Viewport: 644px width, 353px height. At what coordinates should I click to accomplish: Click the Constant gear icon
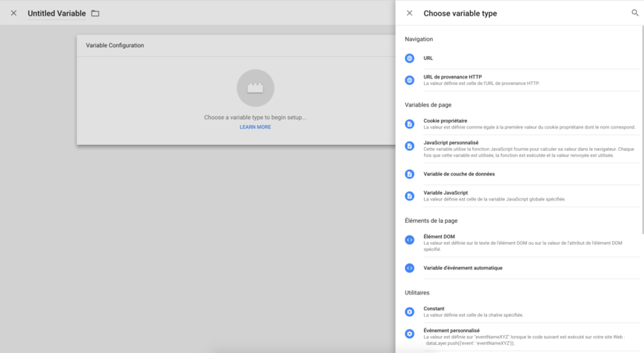(409, 312)
